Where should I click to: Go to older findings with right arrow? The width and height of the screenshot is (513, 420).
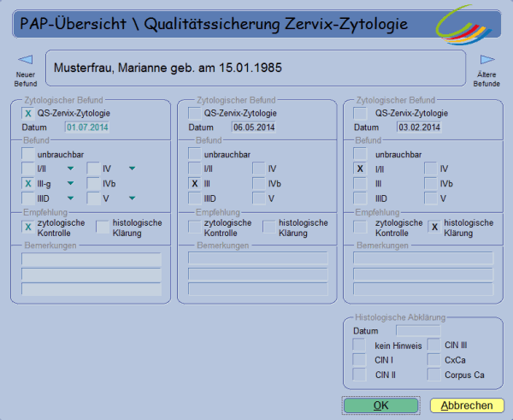487,60
